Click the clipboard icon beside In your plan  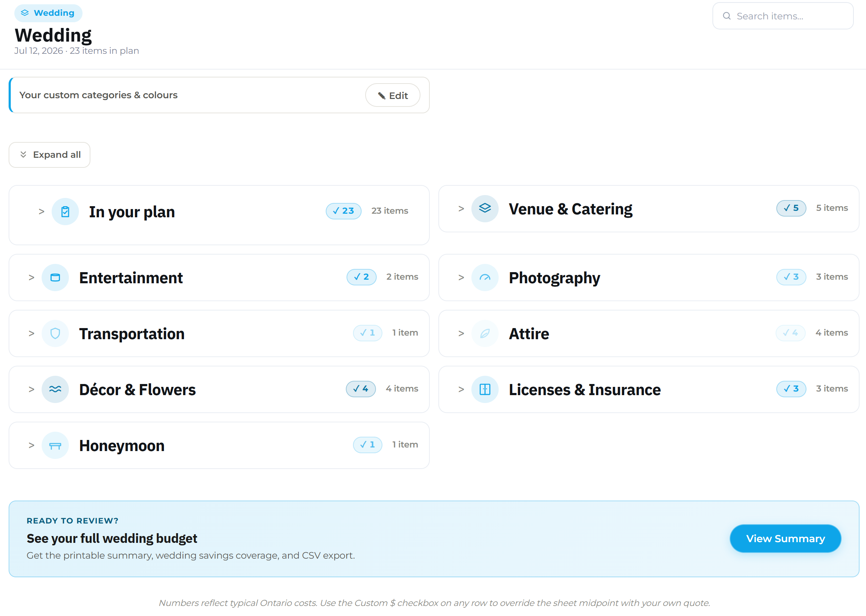65,211
